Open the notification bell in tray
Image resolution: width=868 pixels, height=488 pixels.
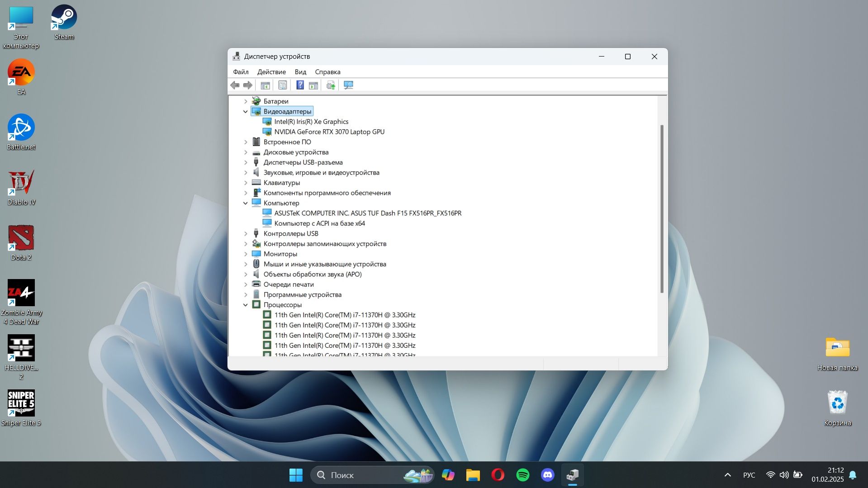coord(853,475)
